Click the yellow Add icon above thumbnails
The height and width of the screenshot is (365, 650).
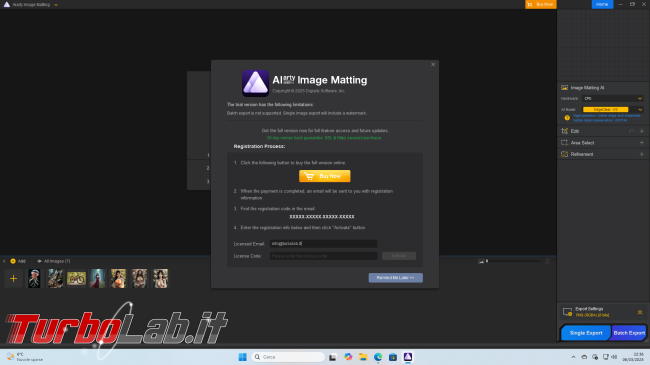click(x=13, y=261)
